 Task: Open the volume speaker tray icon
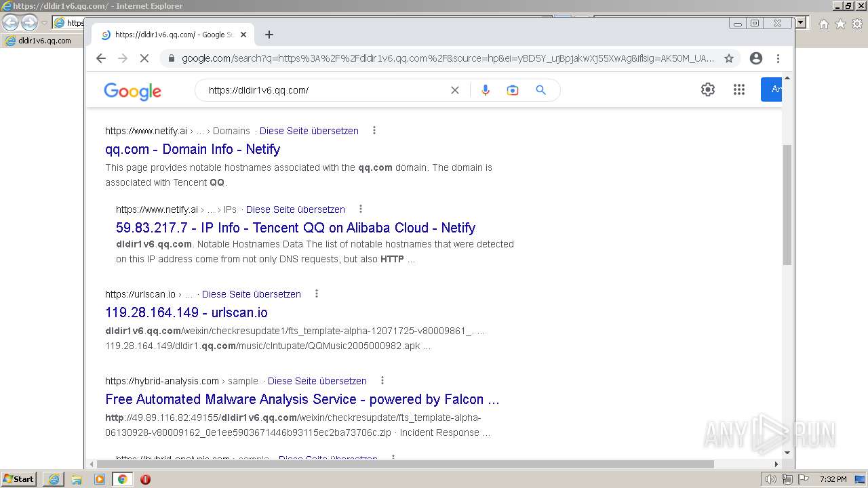pos(770,479)
